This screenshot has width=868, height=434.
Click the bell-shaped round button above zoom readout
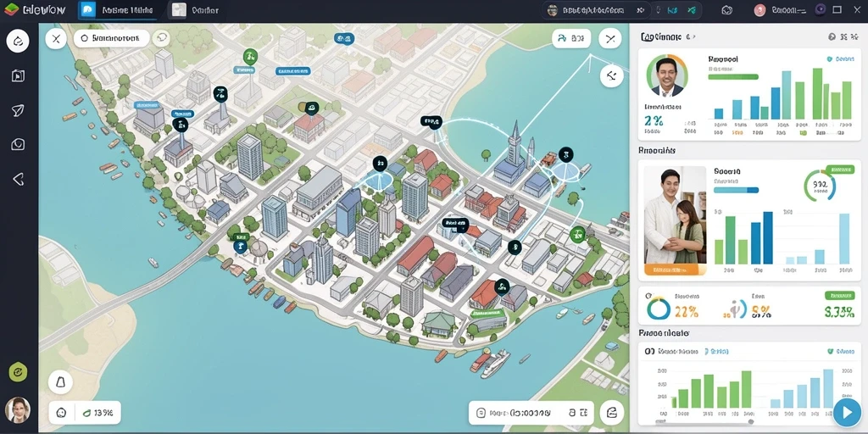[60, 382]
